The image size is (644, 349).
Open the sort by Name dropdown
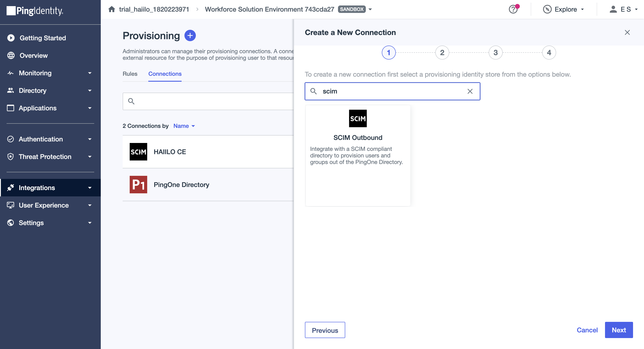184,126
